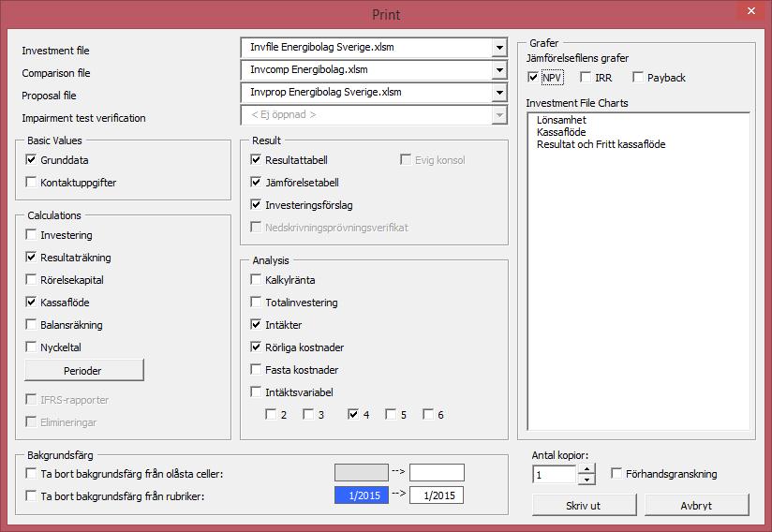The image size is (772, 532).
Task: Enable the Förhandsgranskning checkbox
Action: [616, 473]
